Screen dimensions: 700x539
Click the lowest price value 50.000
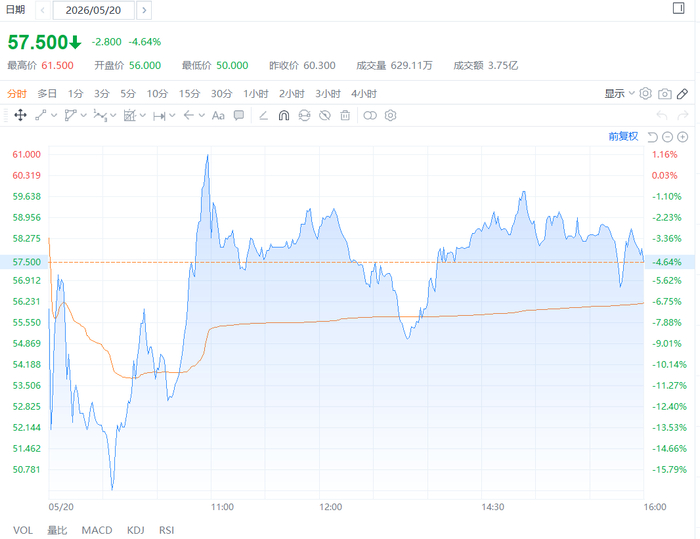pyautogui.click(x=232, y=66)
